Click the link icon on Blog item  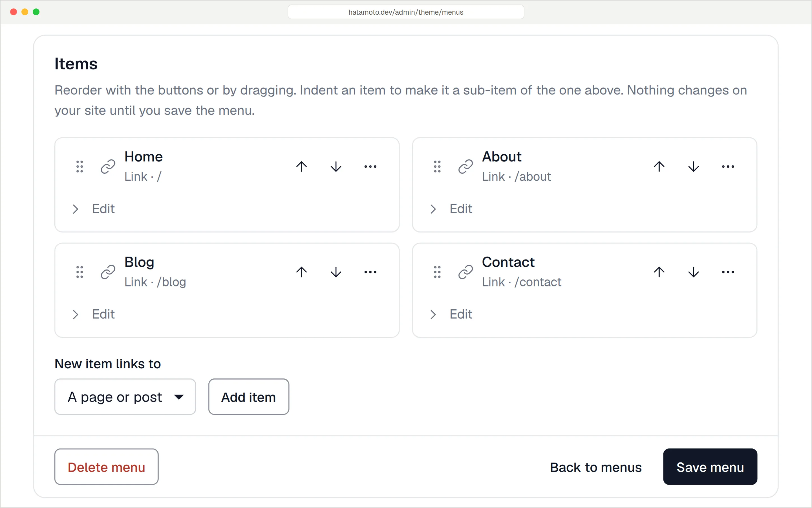pos(108,272)
